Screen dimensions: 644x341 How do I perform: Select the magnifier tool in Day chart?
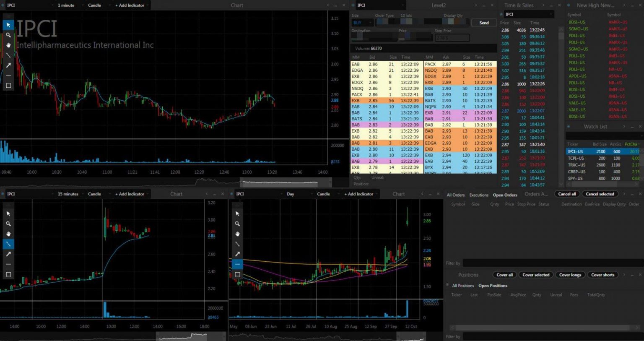[x=237, y=224]
